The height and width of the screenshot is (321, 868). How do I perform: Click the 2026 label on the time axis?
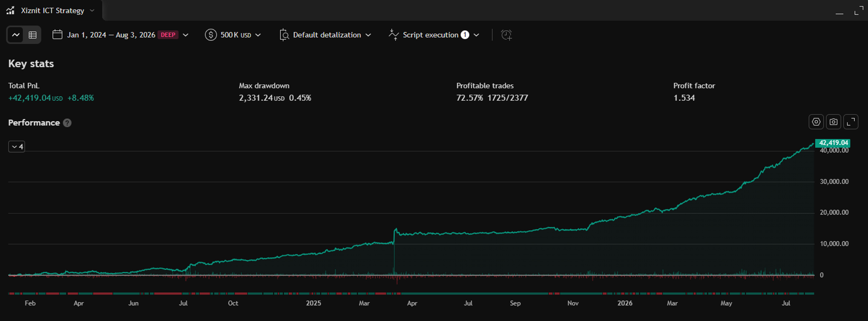click(x=625, y=303)
